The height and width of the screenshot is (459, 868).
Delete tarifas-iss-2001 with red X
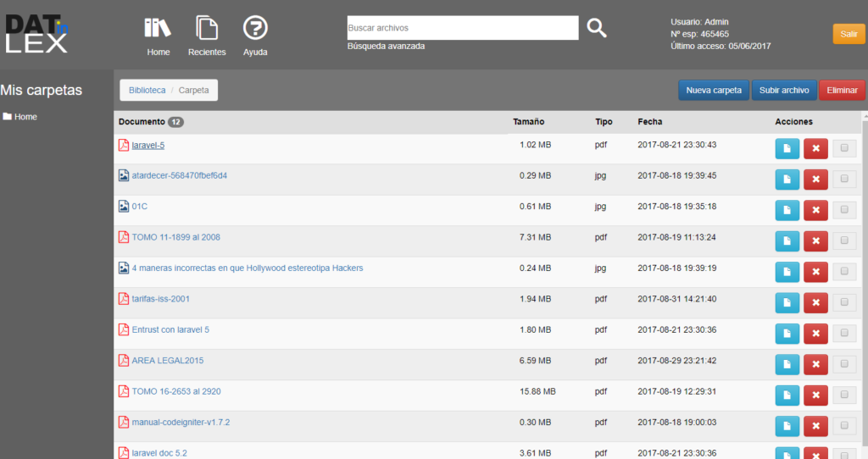pyautogui.click(x=815, y=302)
